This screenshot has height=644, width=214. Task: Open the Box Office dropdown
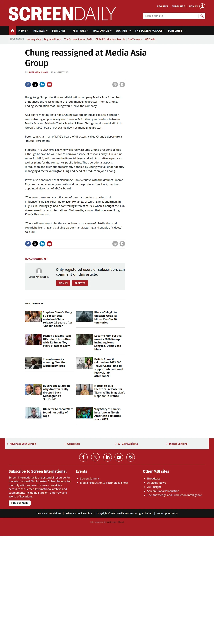(x=102, y=30)
